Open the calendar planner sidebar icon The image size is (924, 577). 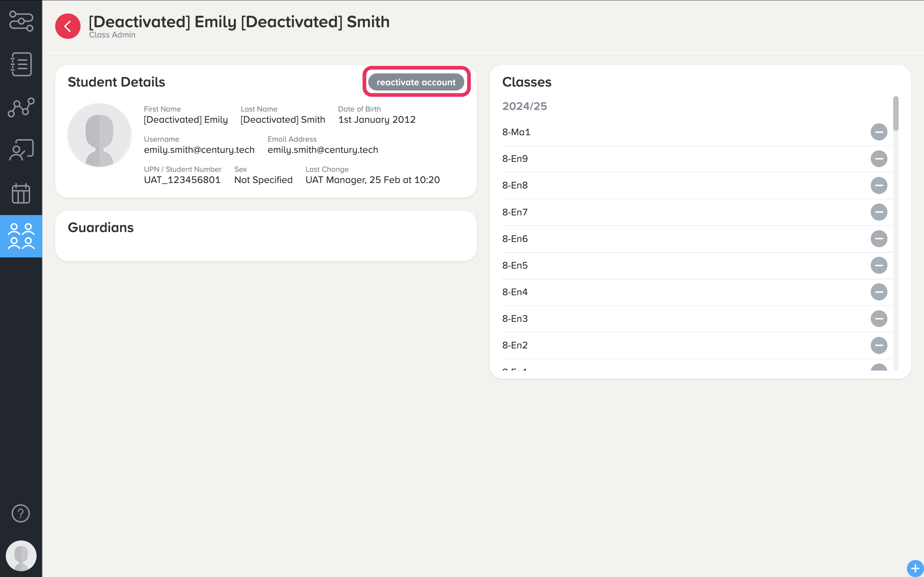coord(21,193)
